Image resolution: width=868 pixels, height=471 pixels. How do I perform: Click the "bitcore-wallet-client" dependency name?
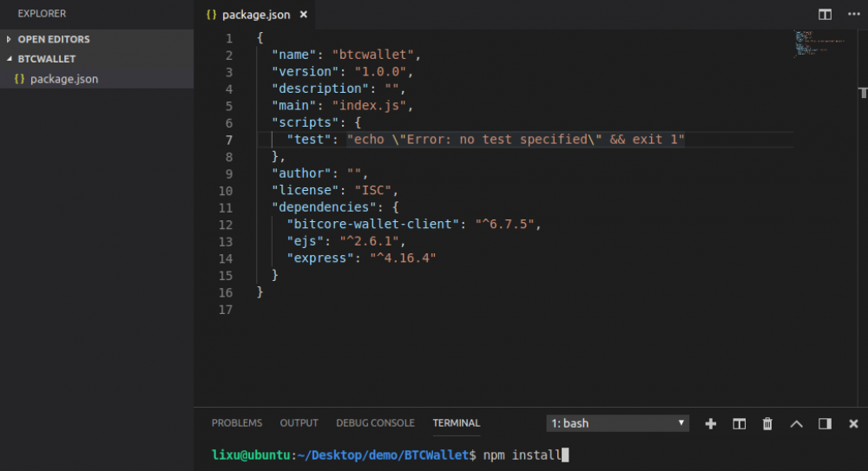pos(372,224)
